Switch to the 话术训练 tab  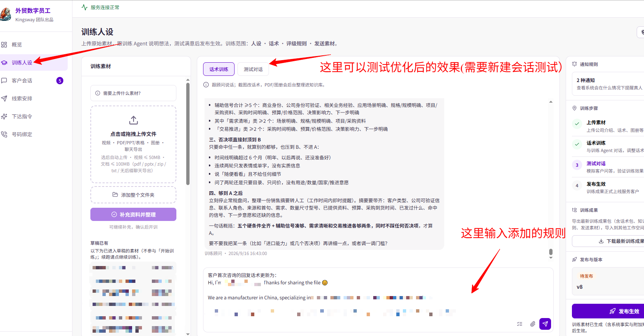[x=218, y=69]
